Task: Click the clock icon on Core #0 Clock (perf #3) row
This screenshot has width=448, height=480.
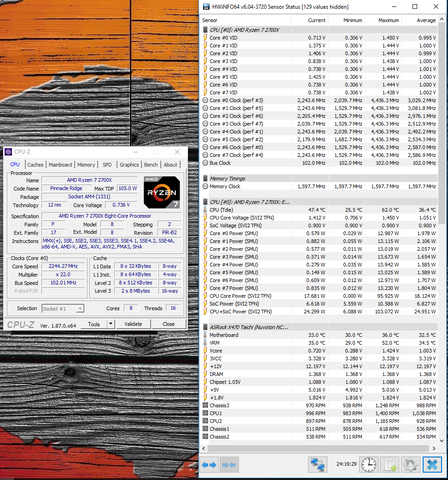Action: (205, 100)
